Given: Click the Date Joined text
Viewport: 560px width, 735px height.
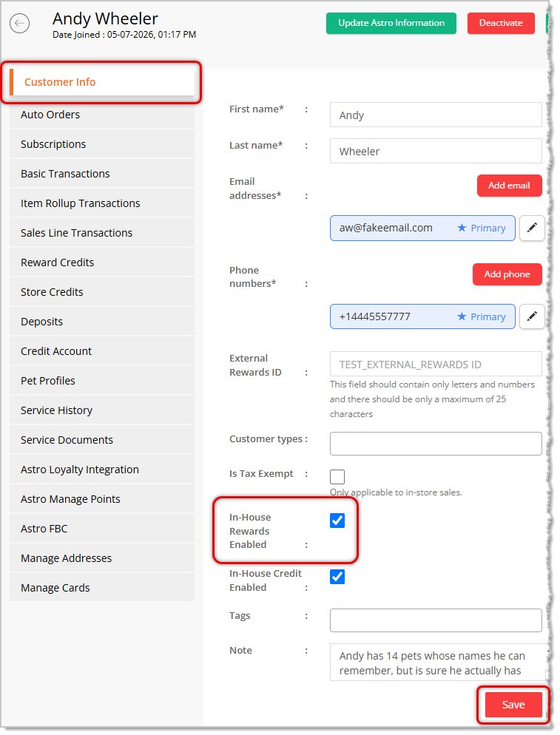Looking at the screenshot, I should pyautogui.click(x=124, y=35).
